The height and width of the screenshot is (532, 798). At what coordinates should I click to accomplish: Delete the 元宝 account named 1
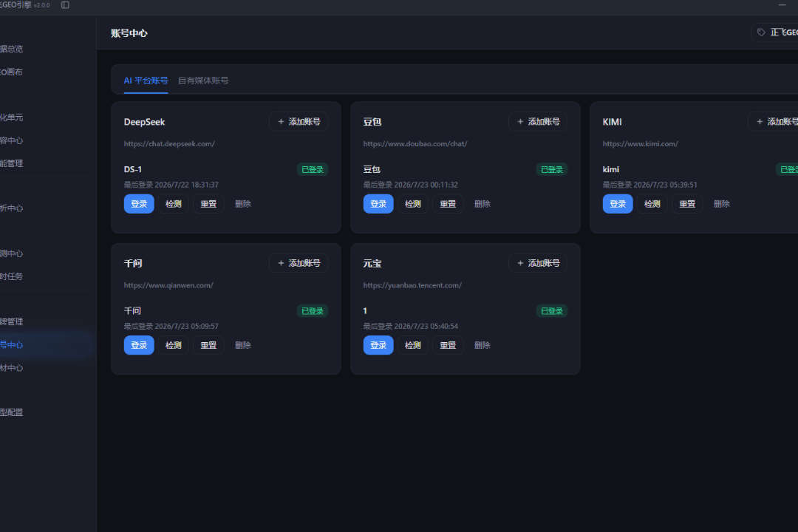482,345
